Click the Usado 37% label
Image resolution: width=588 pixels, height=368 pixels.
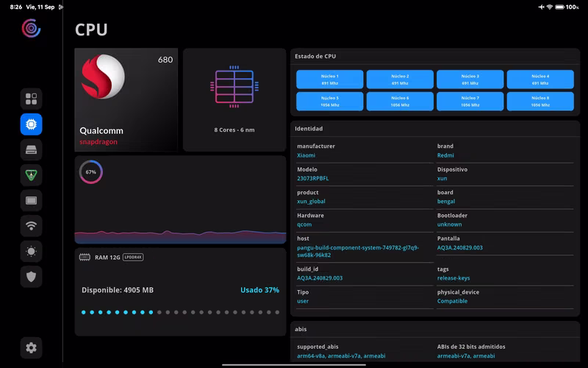click(260, 290)
